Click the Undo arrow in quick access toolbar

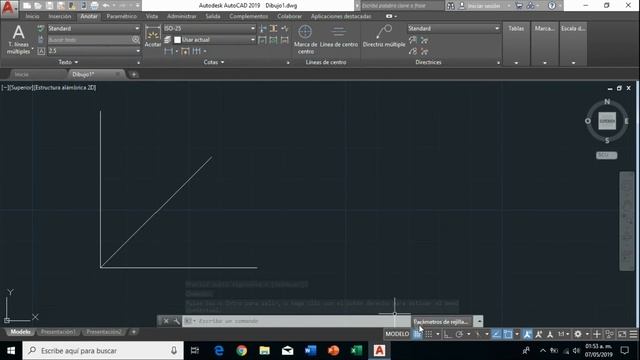106,6
